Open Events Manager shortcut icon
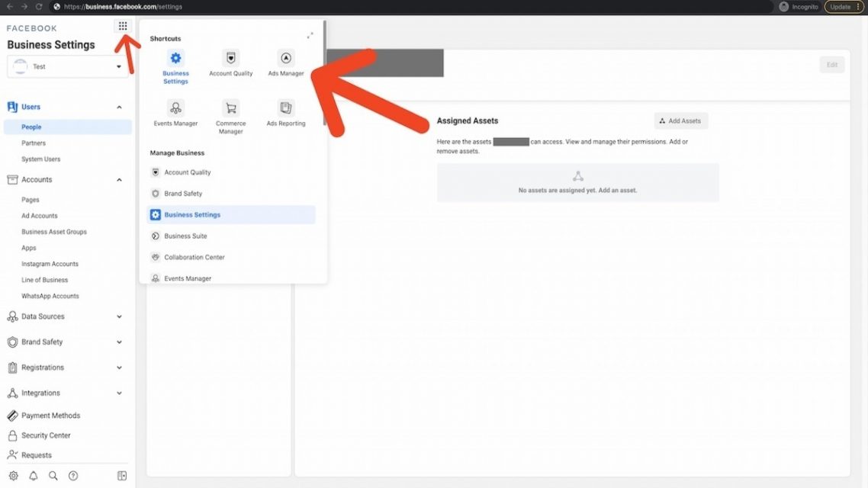868x488 pixels. pos(175,108)
